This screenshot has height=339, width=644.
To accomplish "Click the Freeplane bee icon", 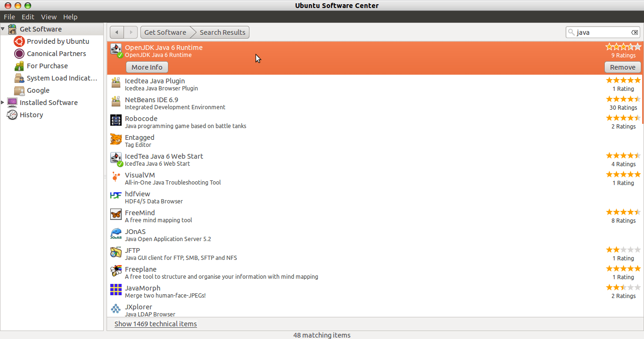I will (x=116, y=271).
